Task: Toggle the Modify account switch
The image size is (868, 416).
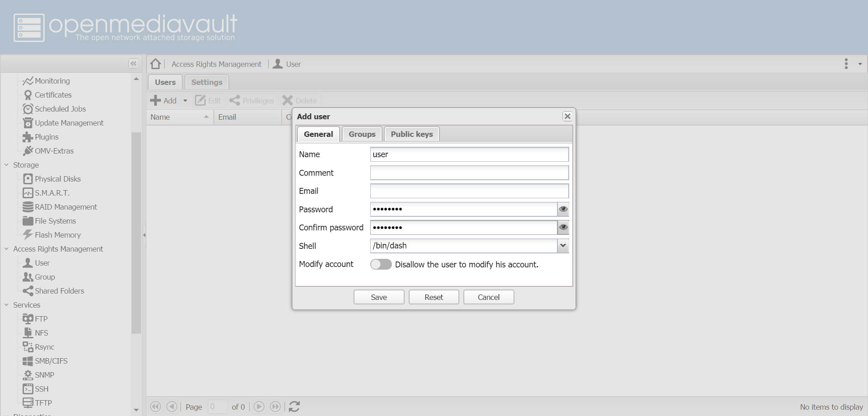Action: pos(381,264)
